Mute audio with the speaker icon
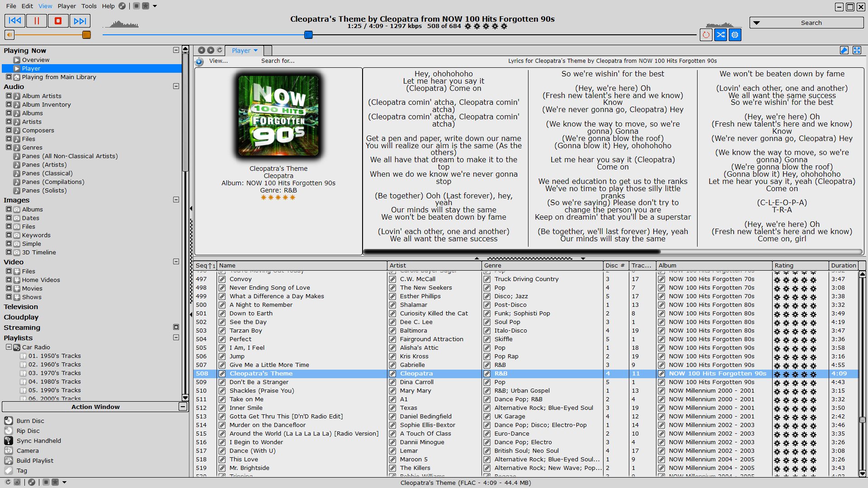The height and width of the screenshot is (488, 868). pyautogui.click(x=9, y=35)
